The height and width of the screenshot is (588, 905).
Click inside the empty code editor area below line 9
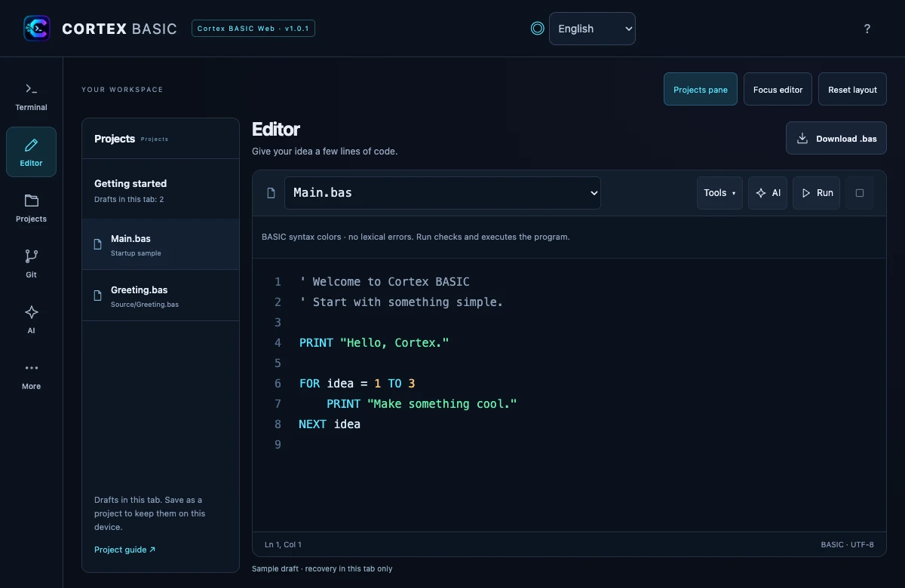569,490
